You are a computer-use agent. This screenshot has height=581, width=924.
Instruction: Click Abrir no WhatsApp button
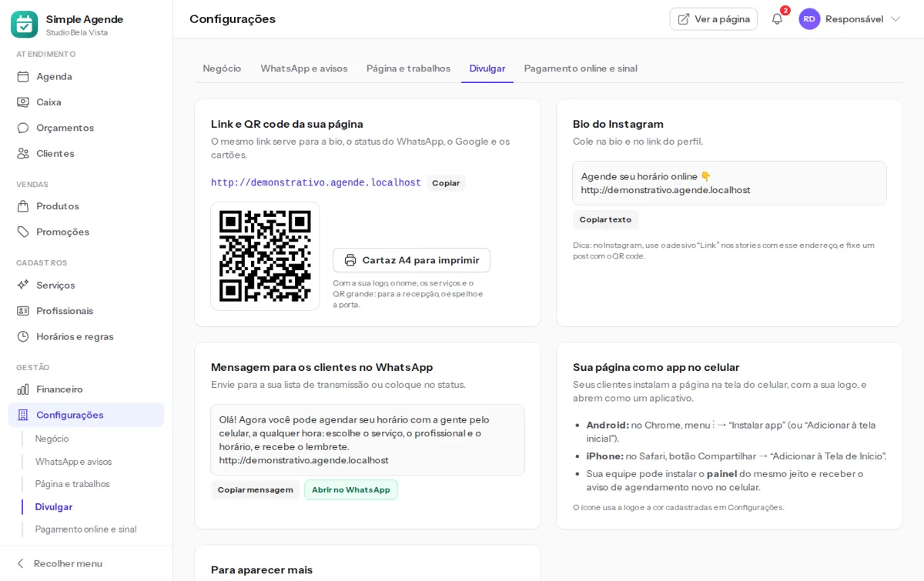coord(351,490)
